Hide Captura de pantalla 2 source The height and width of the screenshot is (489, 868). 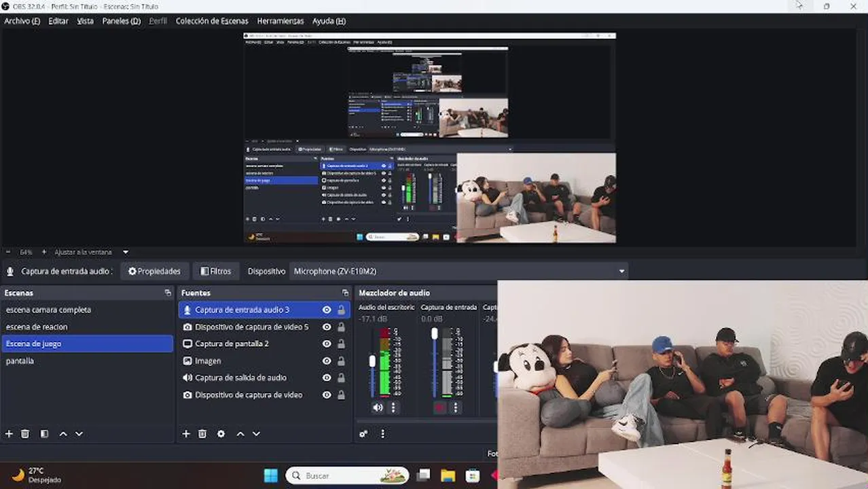click(x=327, y=344)
